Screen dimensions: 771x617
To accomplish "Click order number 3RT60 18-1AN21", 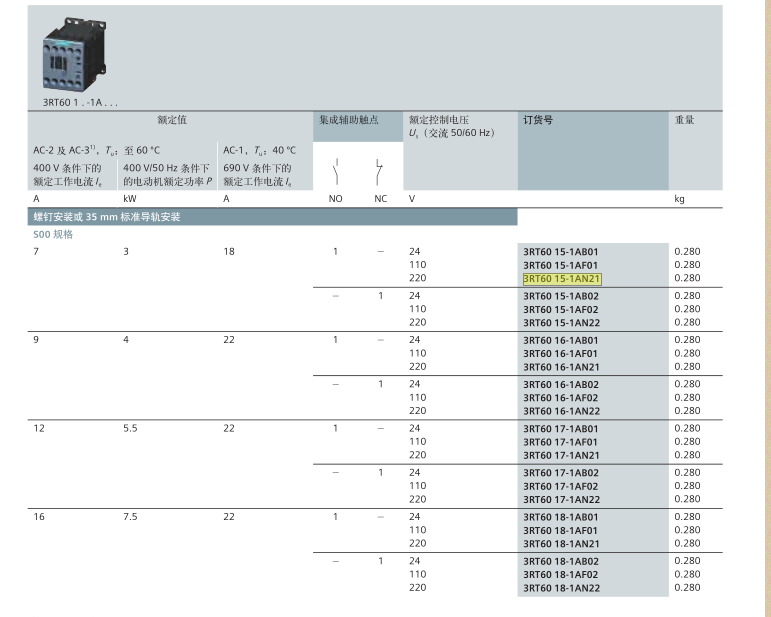I will [561, 544].
